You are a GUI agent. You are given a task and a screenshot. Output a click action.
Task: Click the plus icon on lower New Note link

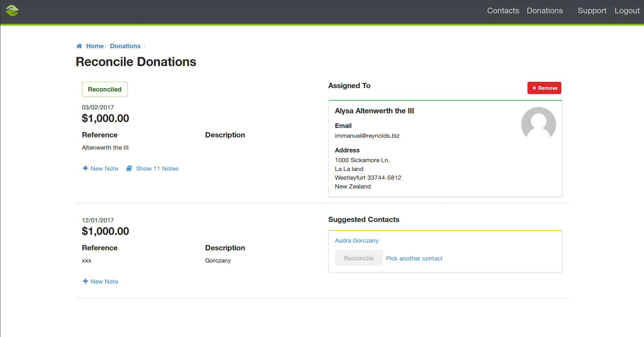[x=85, y=281]
